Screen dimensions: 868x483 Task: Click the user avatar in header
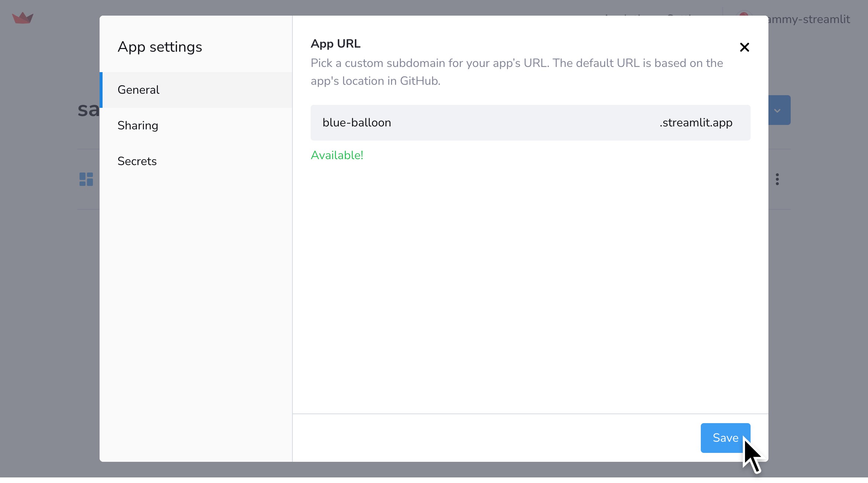coord(744,14)
